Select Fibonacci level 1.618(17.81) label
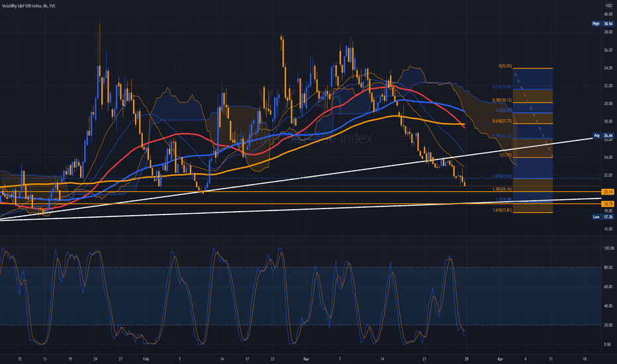617x364 pixels. [x=502, y=210]
